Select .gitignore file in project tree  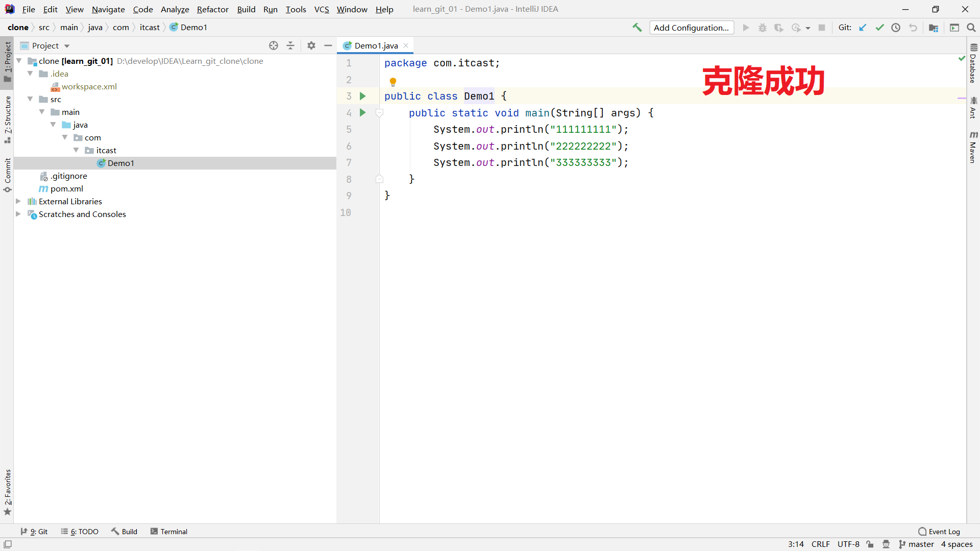(x=69, y=176)
